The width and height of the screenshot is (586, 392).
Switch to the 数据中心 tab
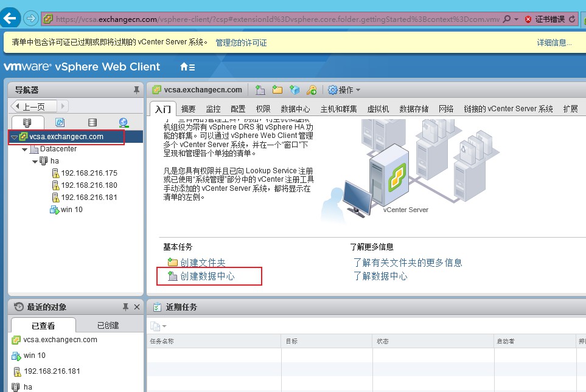tap(295, 109)
